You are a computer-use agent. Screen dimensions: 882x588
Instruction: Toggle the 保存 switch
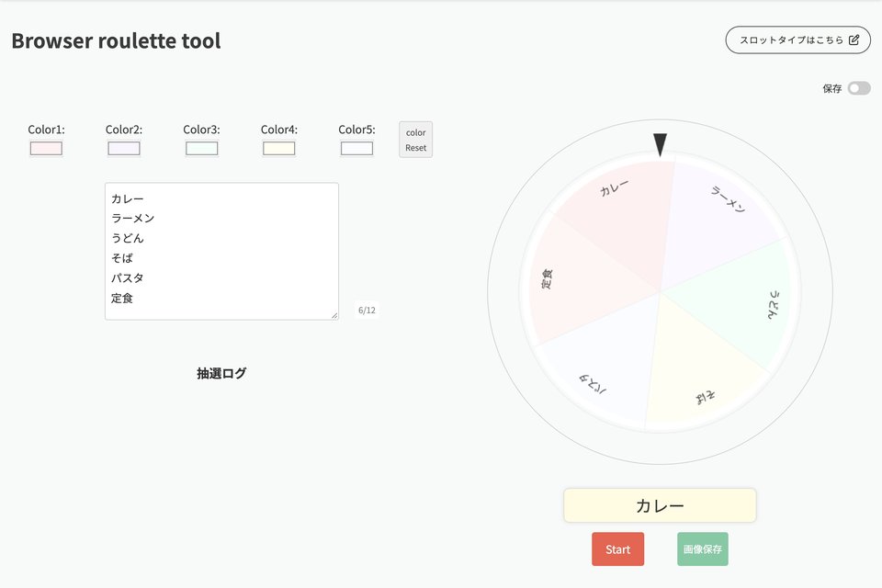tap(859, 88)
